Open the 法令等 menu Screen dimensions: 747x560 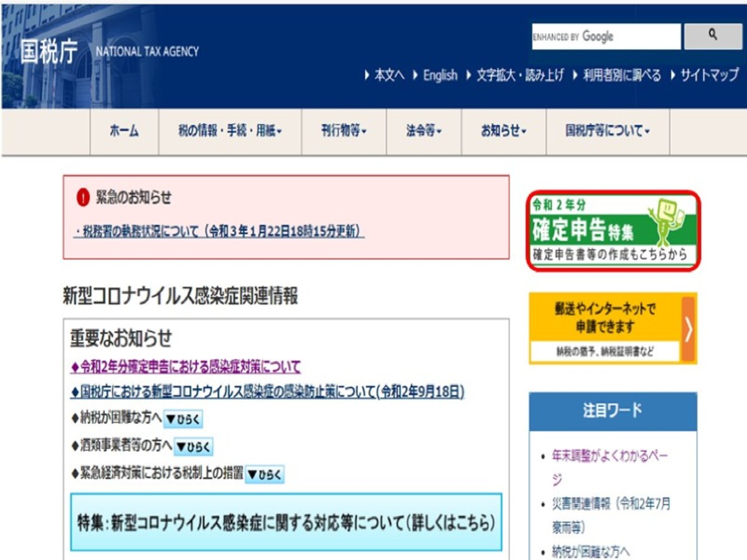(x=424, y=131)
